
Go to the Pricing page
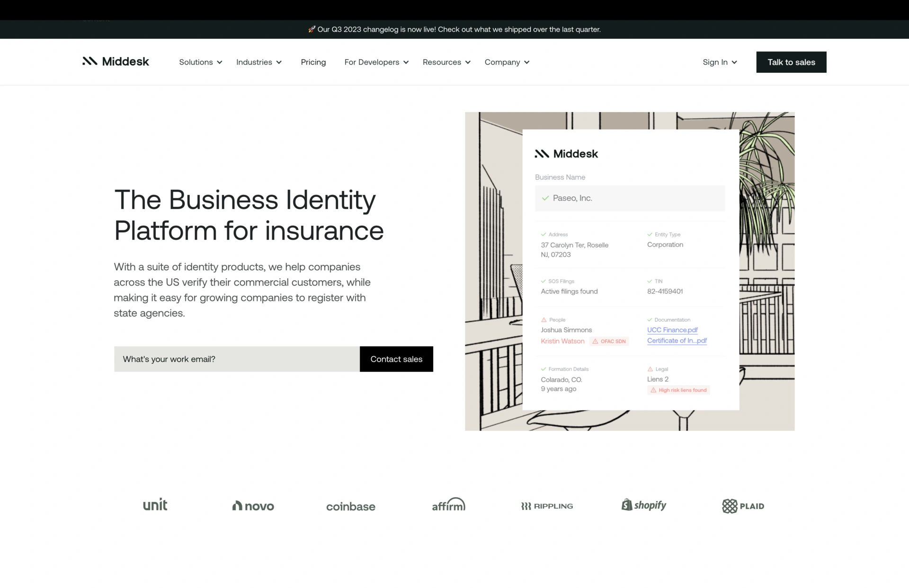[x=313, y=62]
